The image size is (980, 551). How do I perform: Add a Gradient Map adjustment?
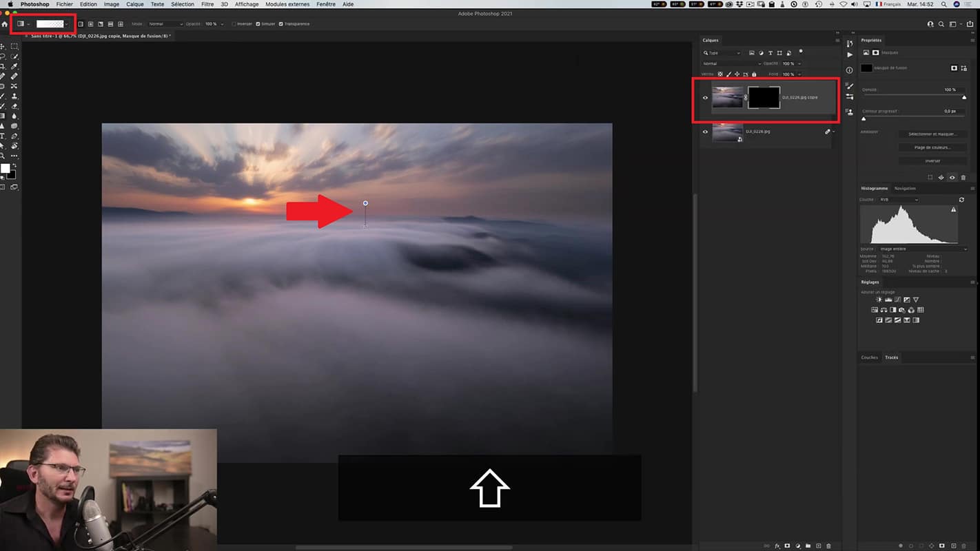click(916, 320)
